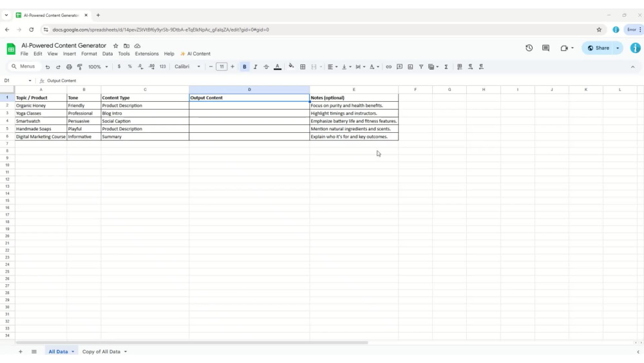Add a new sheet with plus
Image resolution: width=644 pixels, height=363 pixels.
click(x=20, y=351)
